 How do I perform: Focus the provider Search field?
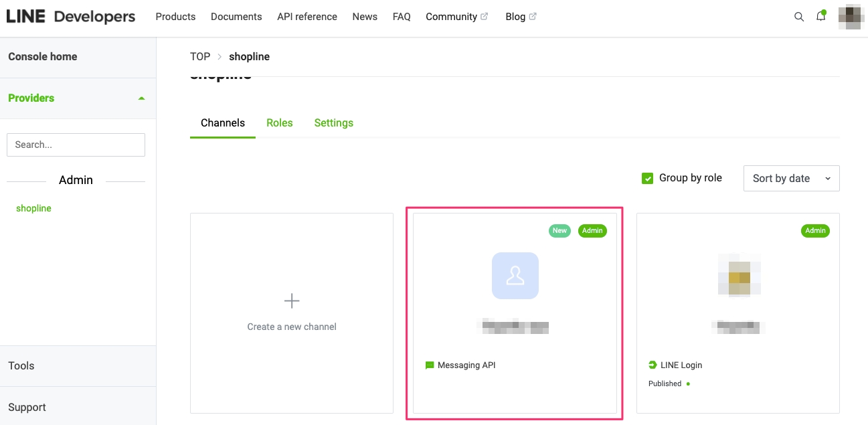coord(76,145)
